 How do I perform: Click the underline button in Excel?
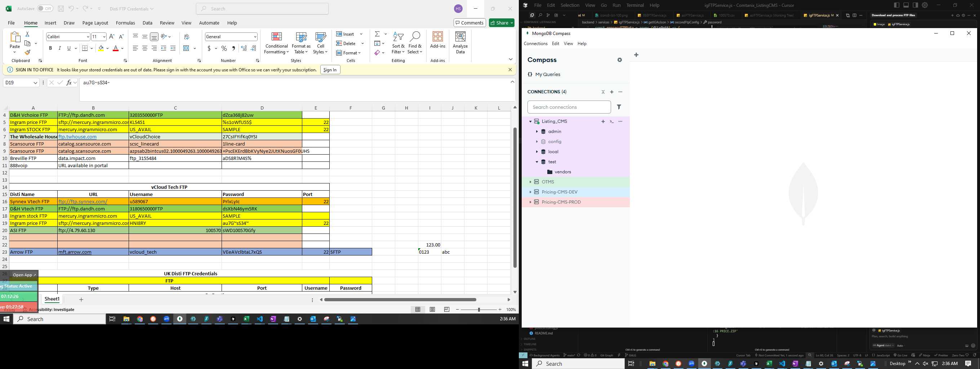[69, 48]
